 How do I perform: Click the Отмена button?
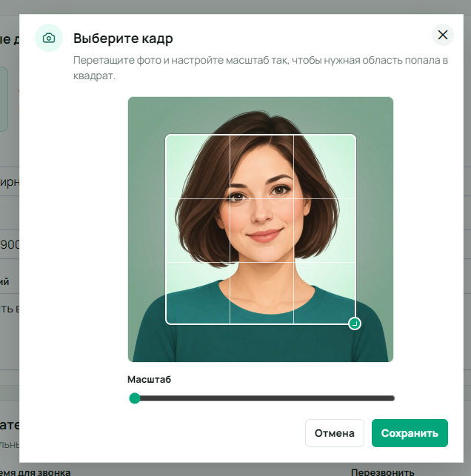pyautogui.click(x=334, y=433)
